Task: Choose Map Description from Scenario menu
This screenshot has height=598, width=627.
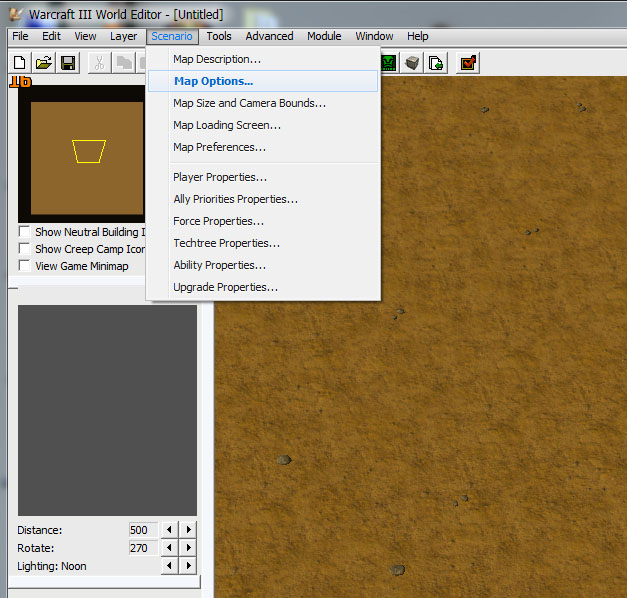Action: 263,59
